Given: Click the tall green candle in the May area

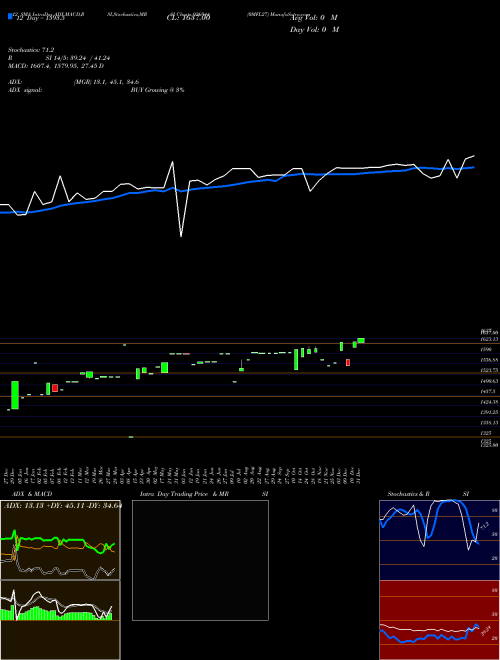Looking at the screenshot, I should [165, 367].
